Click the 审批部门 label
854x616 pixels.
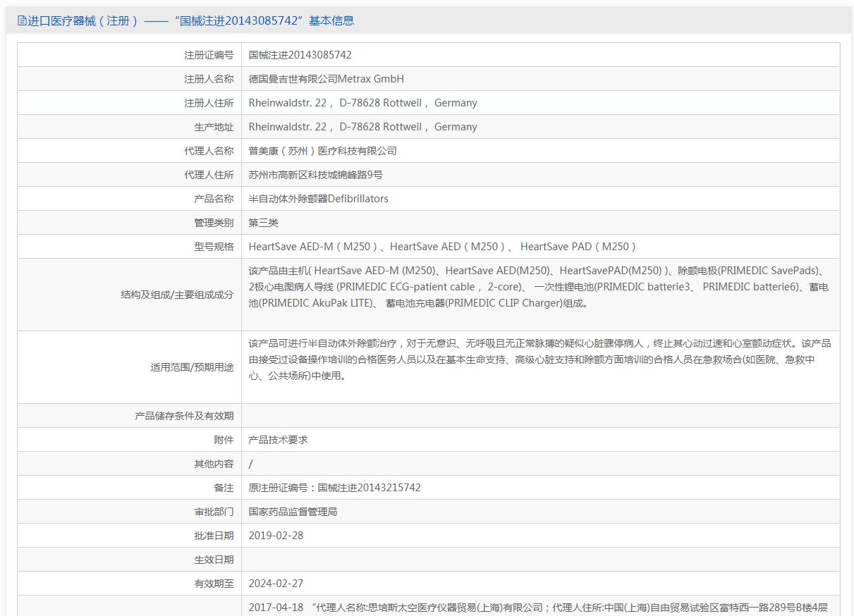[214, 512]
